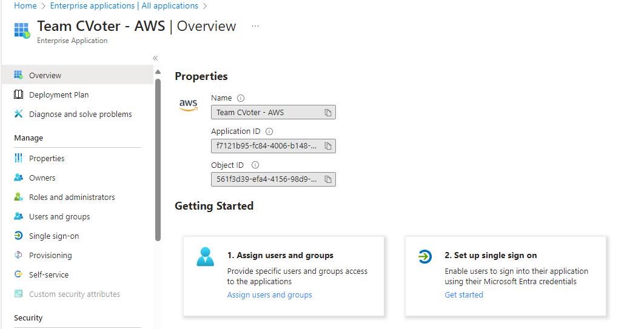Viewport: 644px width, 329px height.
Task: Click the Get started link
Action: (x=464, y=294)
